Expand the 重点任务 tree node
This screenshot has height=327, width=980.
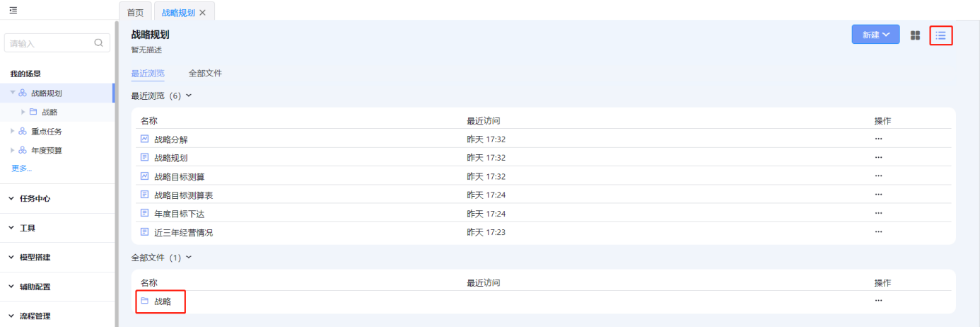coord(12,131)
